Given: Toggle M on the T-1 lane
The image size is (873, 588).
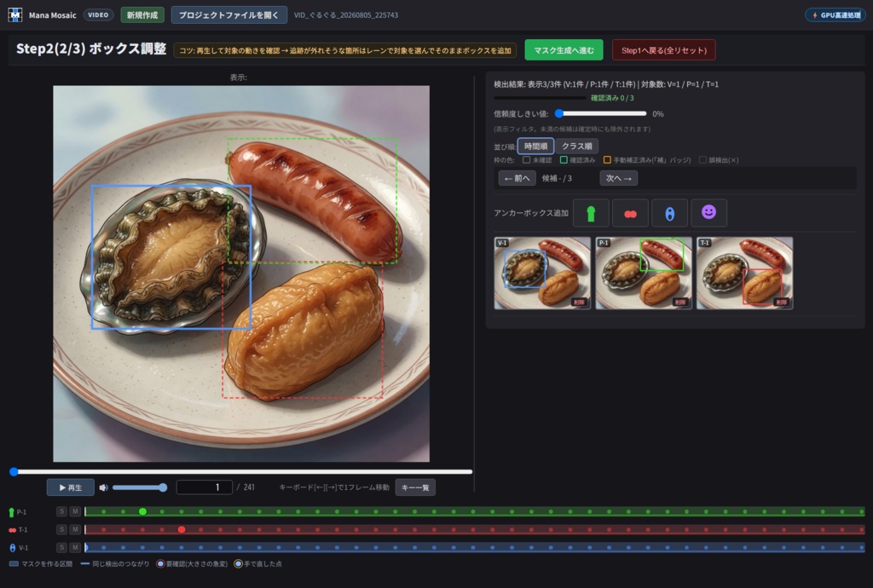Looking at the screenshot, I should click(x=75, y=529).
